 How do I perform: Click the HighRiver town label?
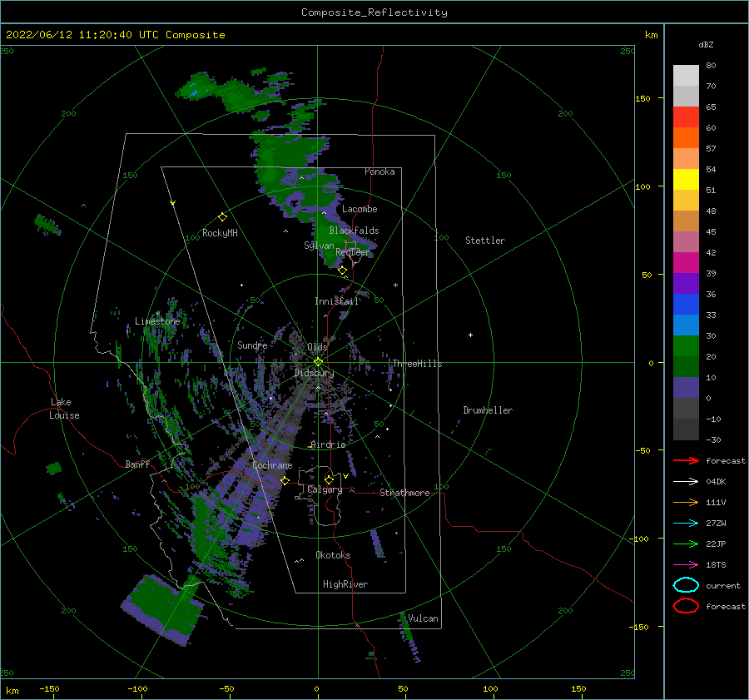[x=345, y=584]
